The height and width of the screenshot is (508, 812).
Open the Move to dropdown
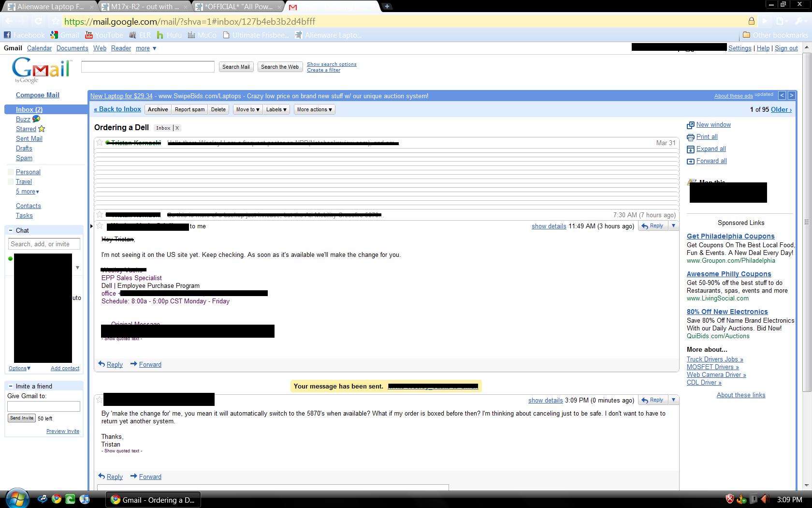tap(247, 109)
